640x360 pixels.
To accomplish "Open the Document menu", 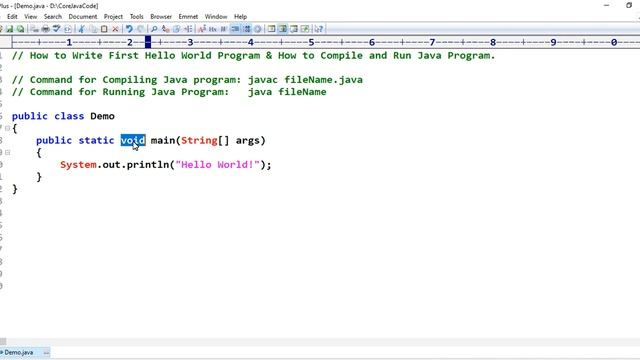I will (x=83, y=17).
